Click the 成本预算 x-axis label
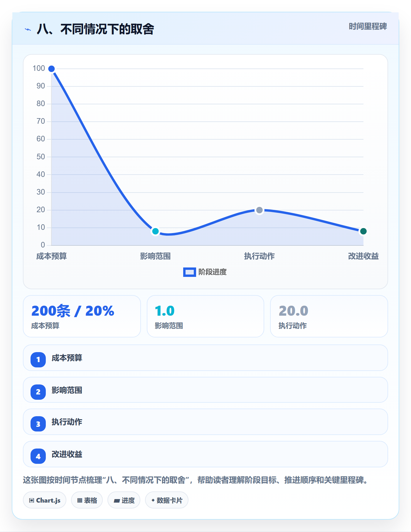Screen dimensions: 411x532 [51, 256]
